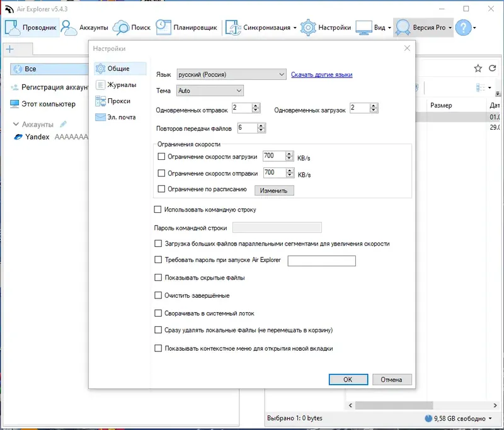Decrease Одновременных загрузок spinner value
504x430 pixels.
[374, 110]
